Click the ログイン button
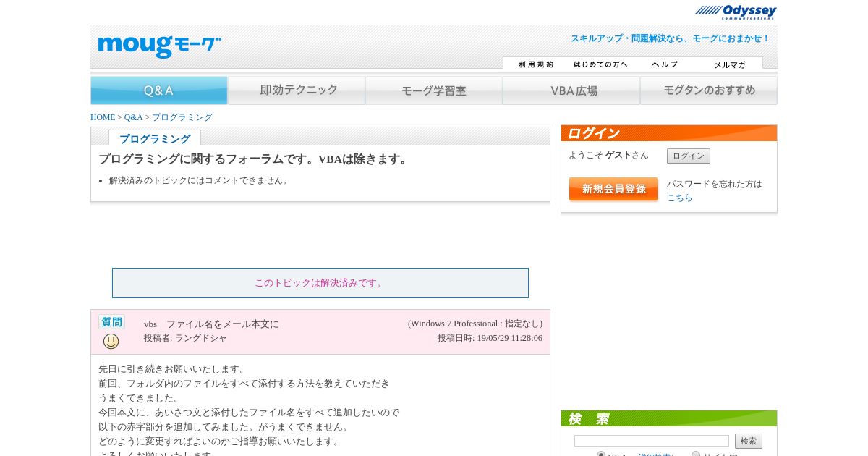The width and height of the screenshot is (868, 456). click(x=689, y=156)
